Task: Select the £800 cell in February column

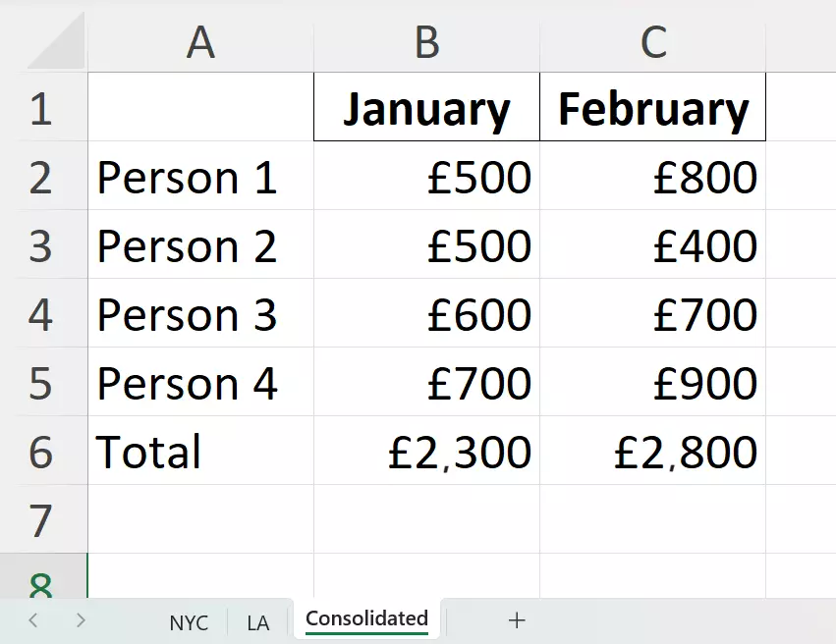Action: 652,178
